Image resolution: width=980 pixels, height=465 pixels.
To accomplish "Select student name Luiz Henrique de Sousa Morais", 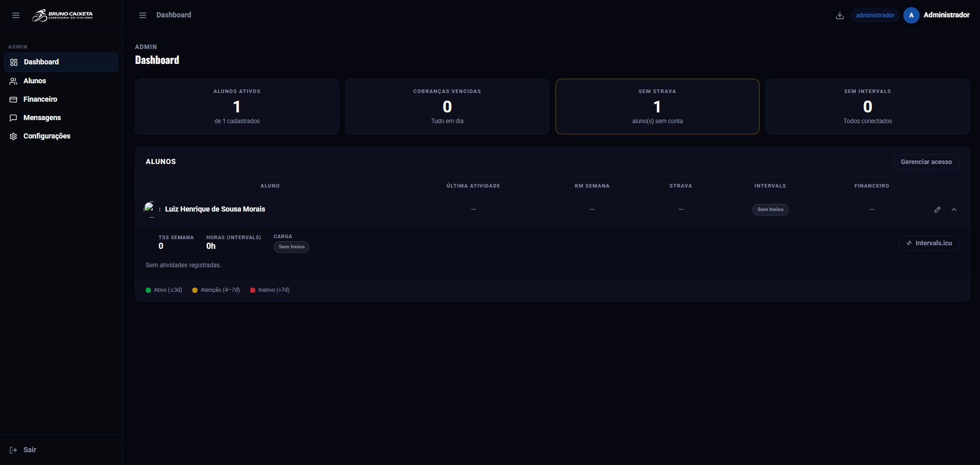I will [x=215, y=209].
